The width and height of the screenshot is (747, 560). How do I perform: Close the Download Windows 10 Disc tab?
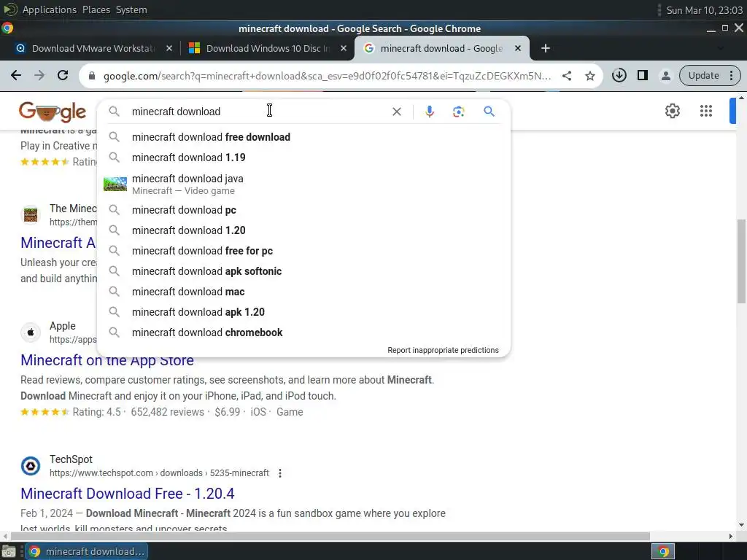tap(344, 49)
